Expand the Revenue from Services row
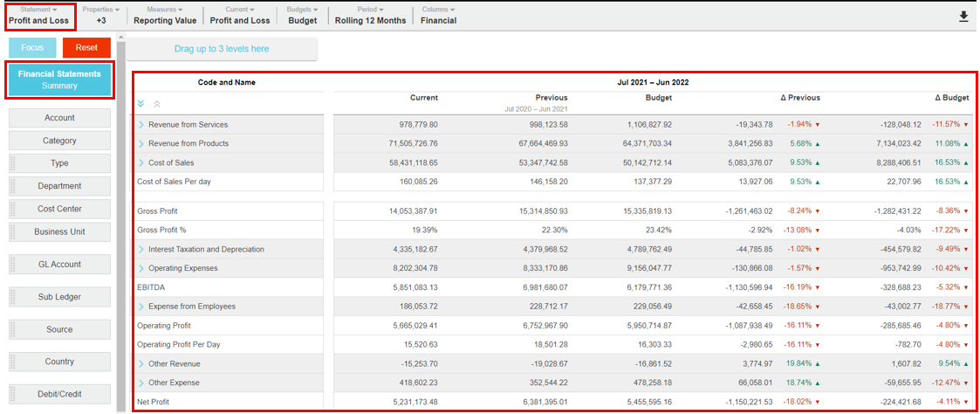The height and width of the screenshot is (414, 980). click(141, 124)
